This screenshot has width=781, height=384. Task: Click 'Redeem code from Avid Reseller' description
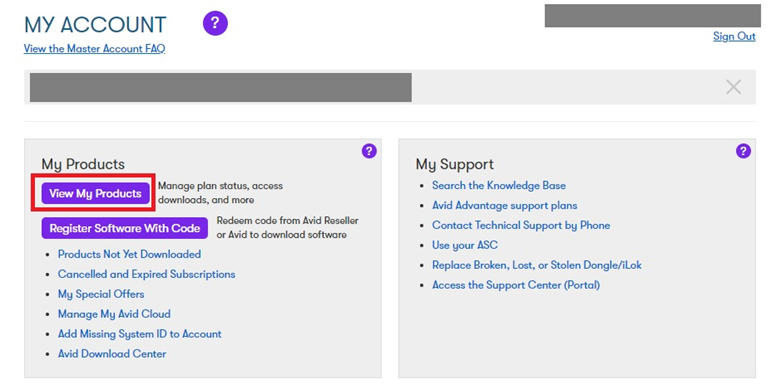tap(287, 228)
